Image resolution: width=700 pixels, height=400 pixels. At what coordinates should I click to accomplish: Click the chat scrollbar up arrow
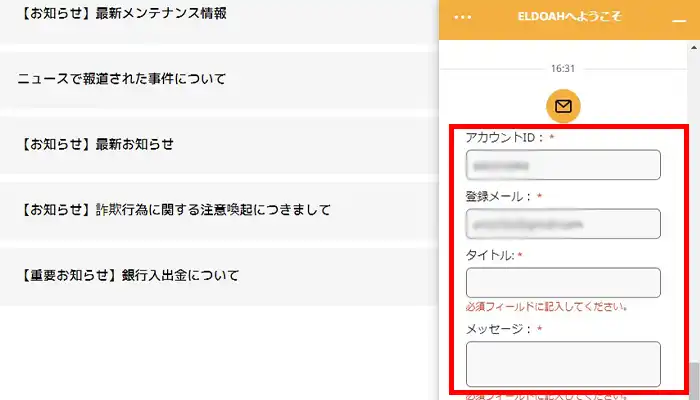694,47
